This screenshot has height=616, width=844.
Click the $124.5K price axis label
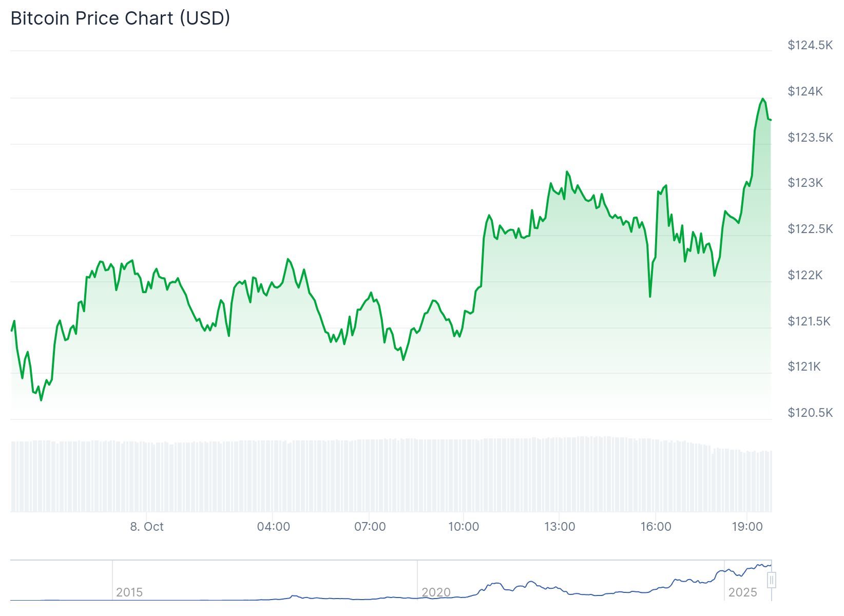810,45
